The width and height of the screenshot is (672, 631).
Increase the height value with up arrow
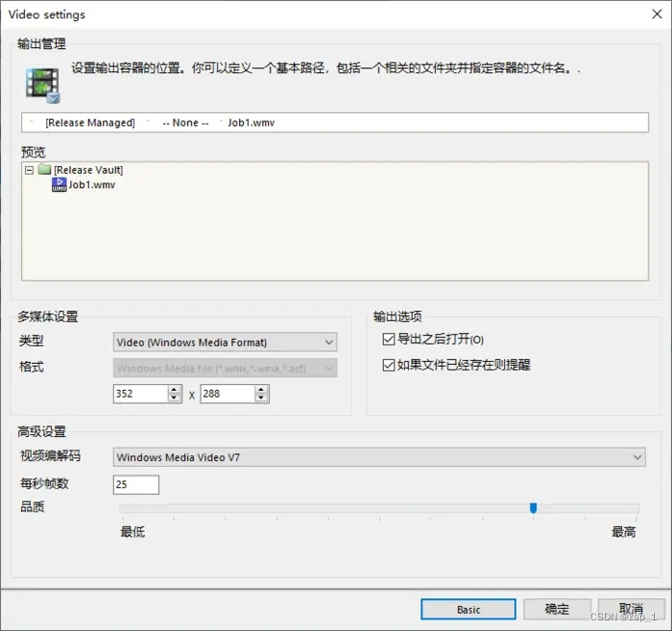261,389
